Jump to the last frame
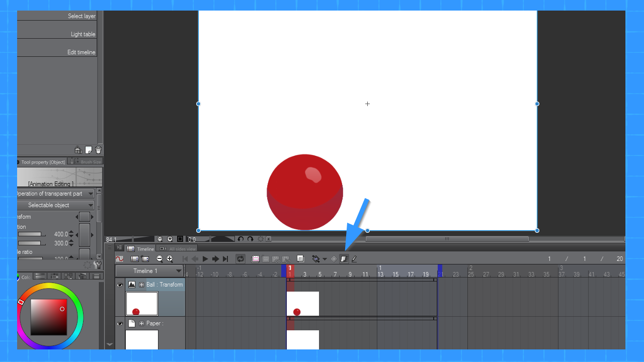Image resolution: width=644 pixels, height=362 pixels. (x=225, y=259)
